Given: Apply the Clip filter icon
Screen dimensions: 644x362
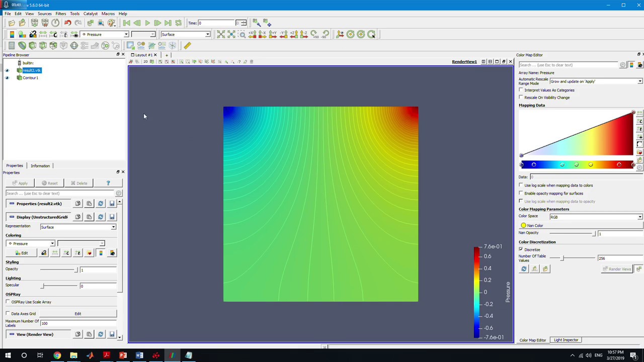Looking at the screenshot, I should coord(32,45).
